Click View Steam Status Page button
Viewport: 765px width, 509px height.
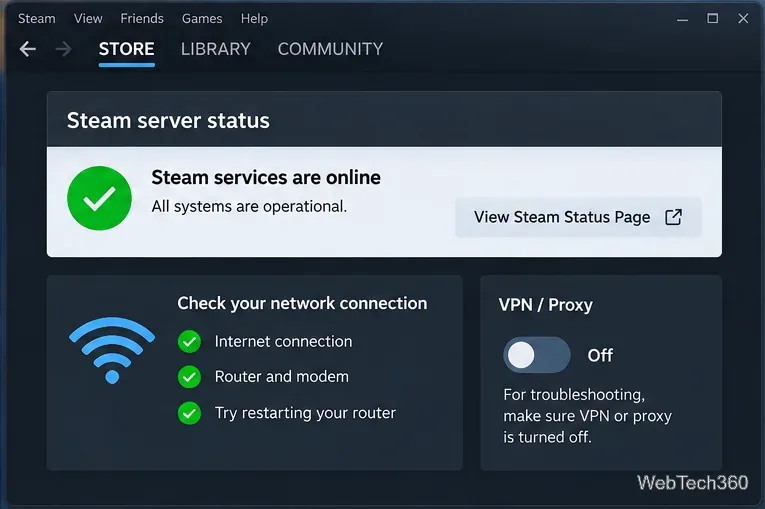point(578,217)
